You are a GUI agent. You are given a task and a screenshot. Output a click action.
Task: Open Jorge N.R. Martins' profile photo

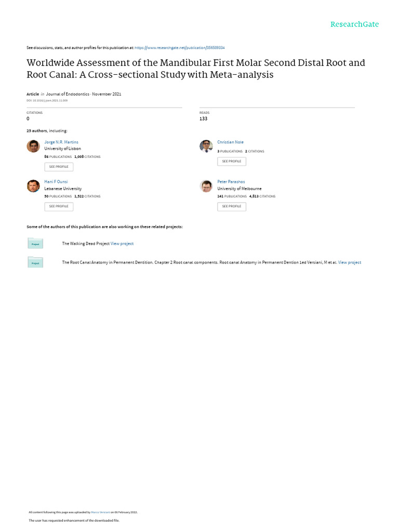pos(33,147)
